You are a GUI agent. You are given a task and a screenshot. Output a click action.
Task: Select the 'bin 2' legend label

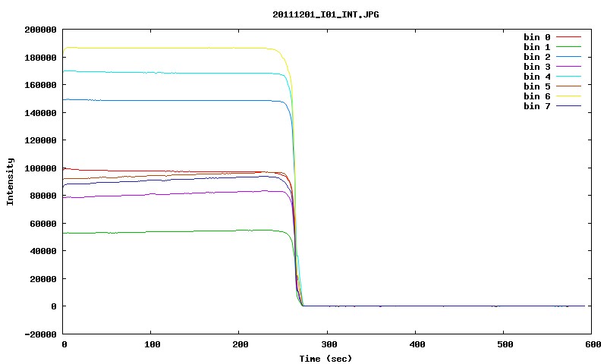click(537, 57)
